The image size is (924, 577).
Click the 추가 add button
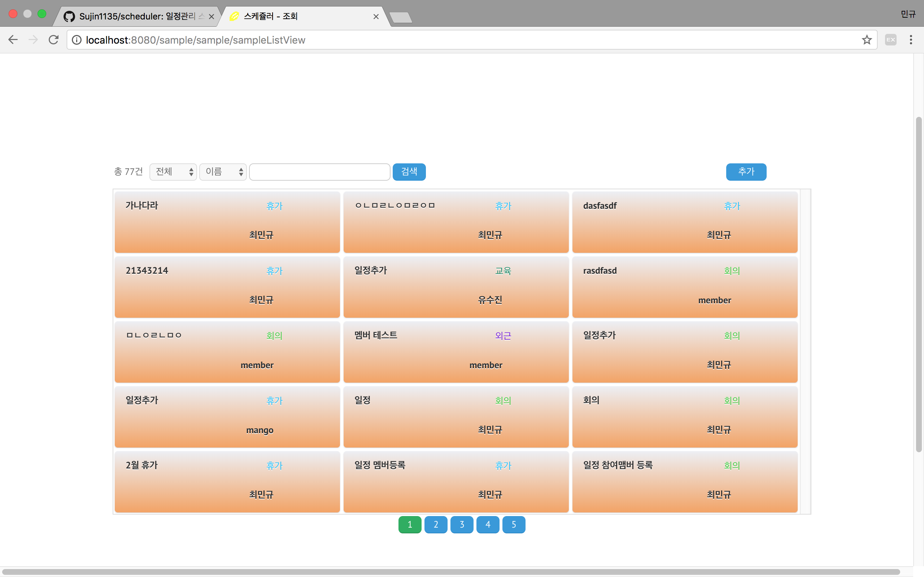[746, 172]
